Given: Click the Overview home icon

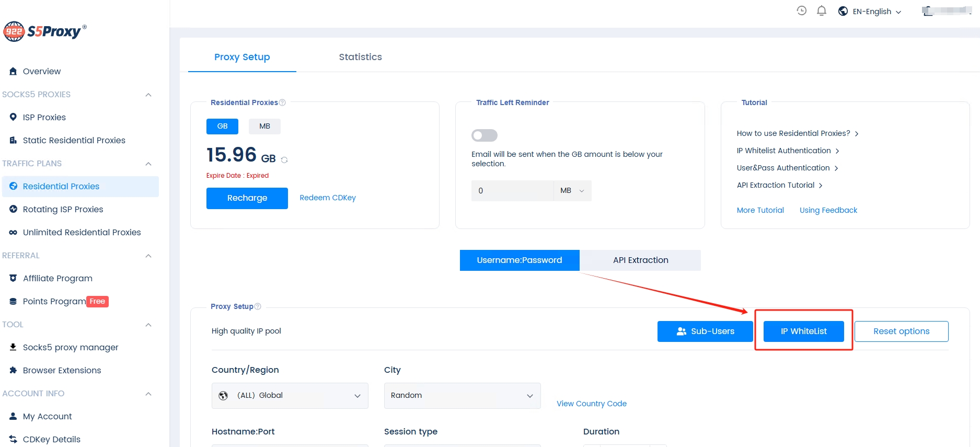Looking at the screenshot, I should tap(13, 71).
